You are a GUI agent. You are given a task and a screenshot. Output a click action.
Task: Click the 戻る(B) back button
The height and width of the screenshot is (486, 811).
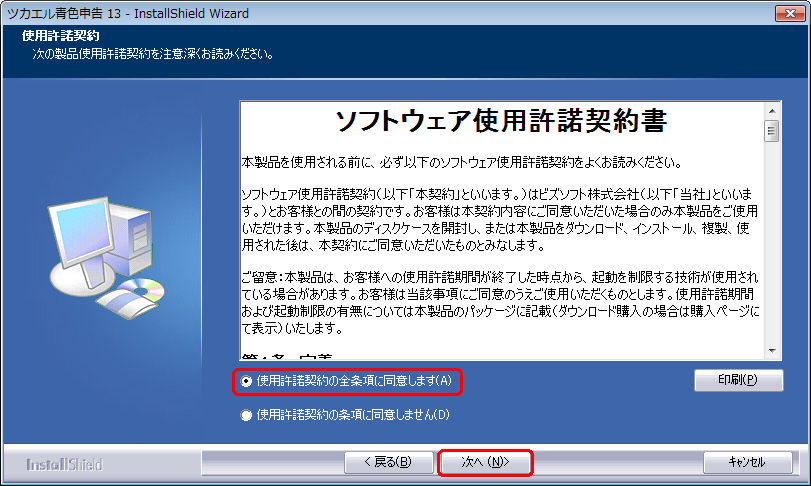(x=388, y=462)
